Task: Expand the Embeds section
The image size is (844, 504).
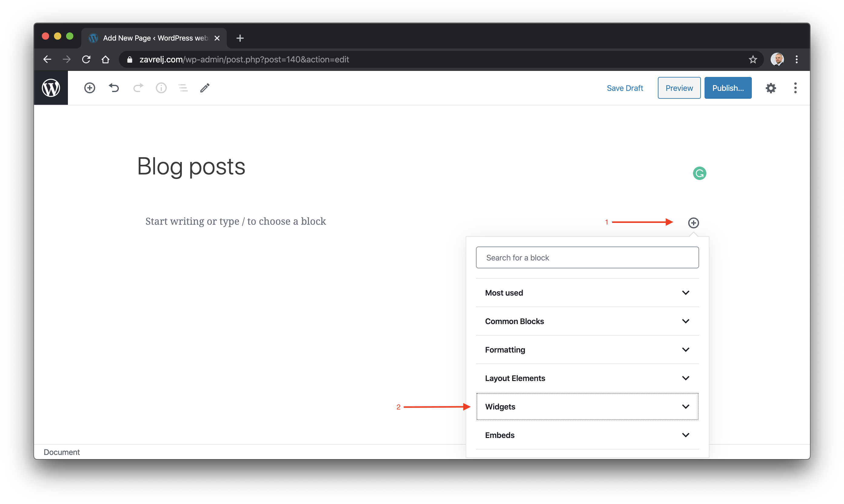Action: [x=587, y=435]
